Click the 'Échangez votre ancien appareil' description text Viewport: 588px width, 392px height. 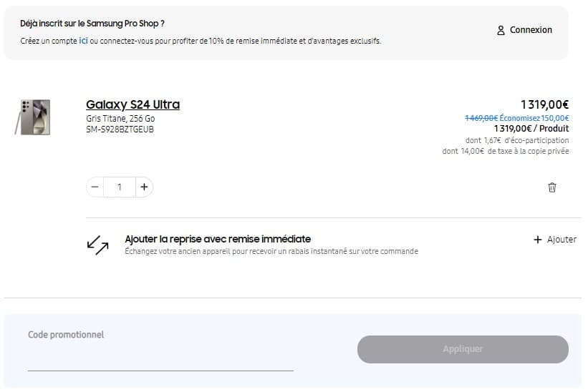(271, 251)
